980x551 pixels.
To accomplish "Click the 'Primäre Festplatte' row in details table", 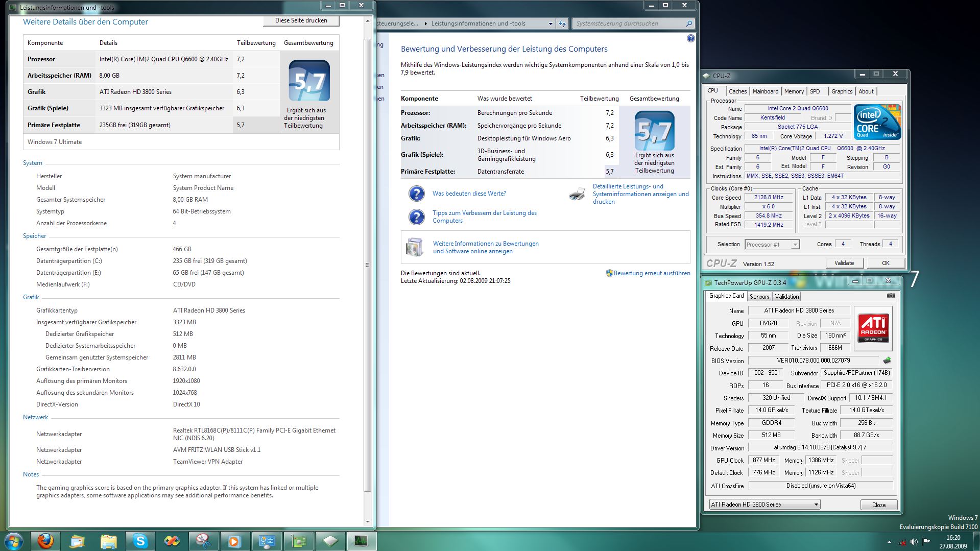I will click(x=152, y=125).
